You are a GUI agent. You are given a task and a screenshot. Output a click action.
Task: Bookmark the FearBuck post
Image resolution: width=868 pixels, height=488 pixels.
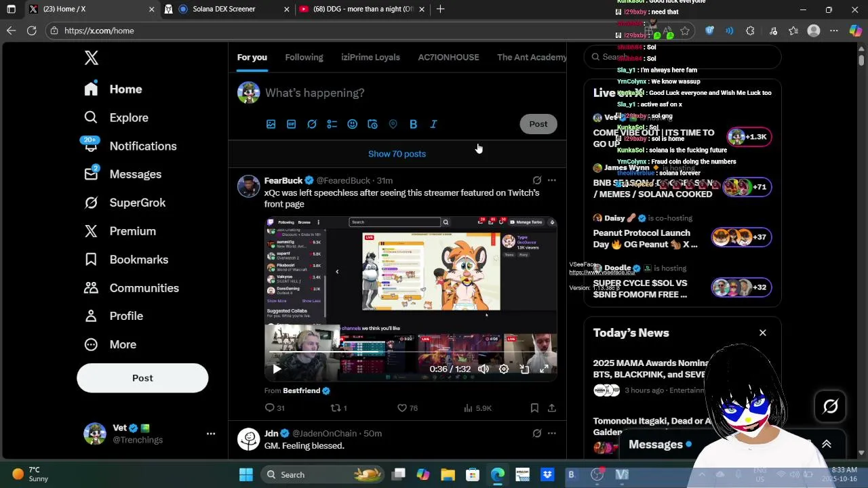pyautogui.click(x=534, y=408)
